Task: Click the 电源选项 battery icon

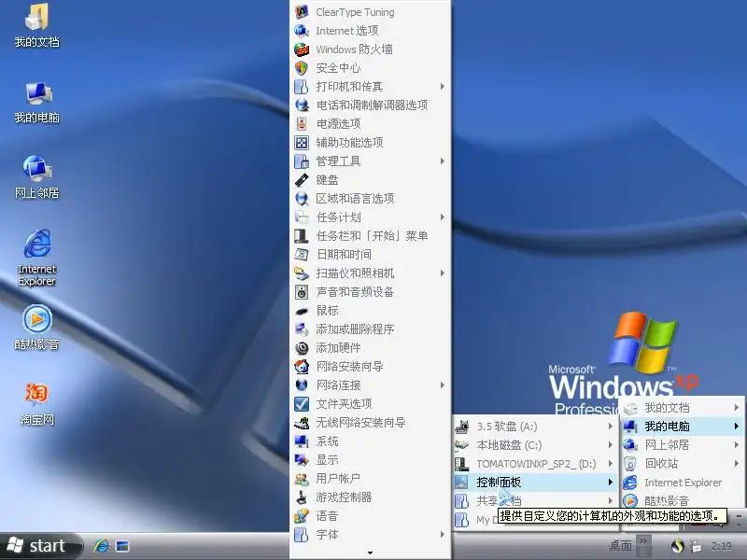Action: tap(302, 124)
